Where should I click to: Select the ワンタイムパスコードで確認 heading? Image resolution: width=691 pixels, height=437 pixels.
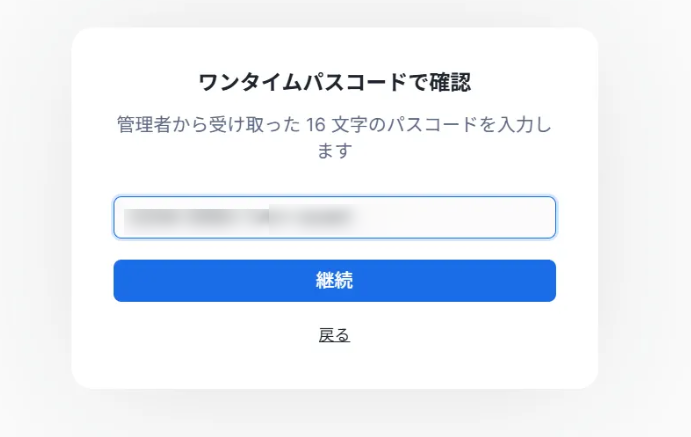334,82
